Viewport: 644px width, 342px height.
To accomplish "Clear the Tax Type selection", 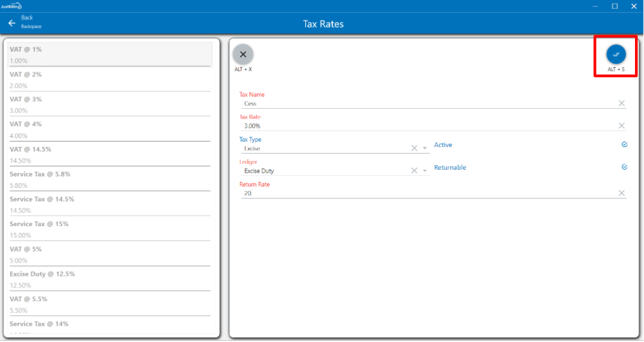I will pos(414,148).
